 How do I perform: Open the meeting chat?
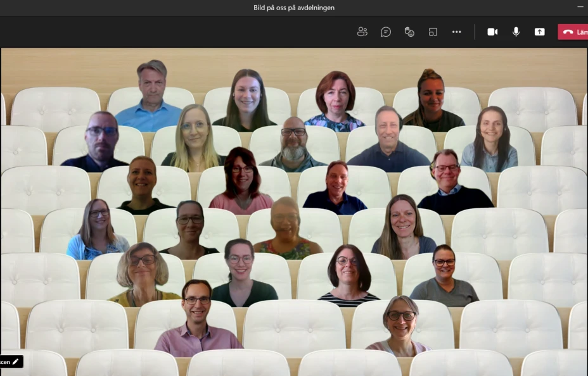click(x=385, y=32)
